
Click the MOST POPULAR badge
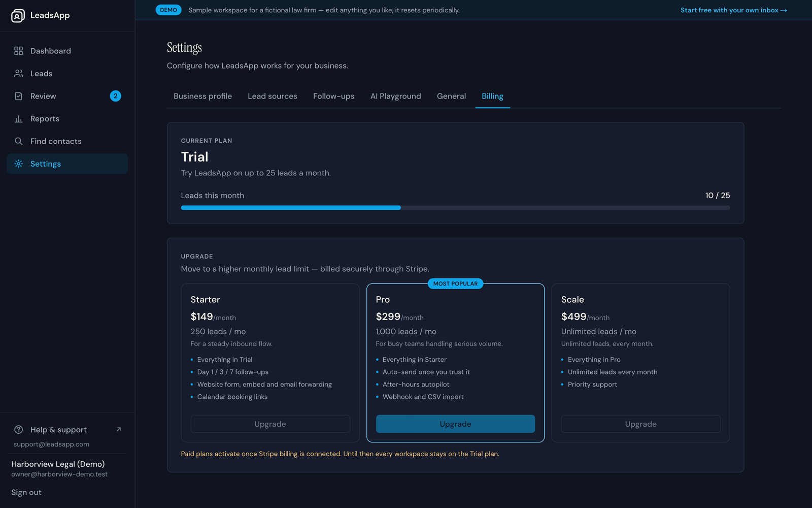tap(455, 283)
